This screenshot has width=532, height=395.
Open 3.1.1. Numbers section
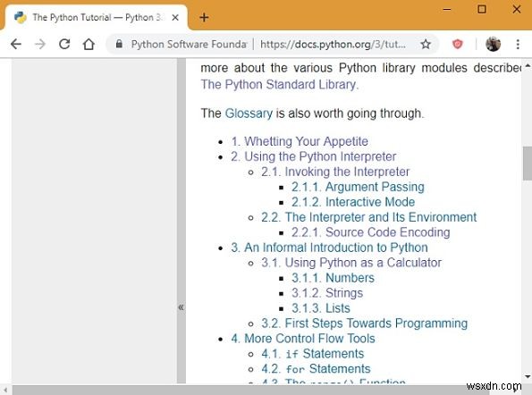(x=333, y=278)
